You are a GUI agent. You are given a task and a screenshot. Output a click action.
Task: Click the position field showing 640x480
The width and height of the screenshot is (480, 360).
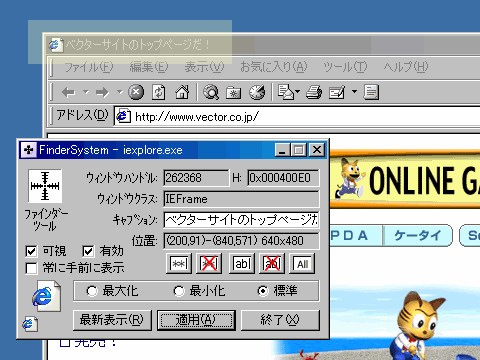[x=241, y=241]
